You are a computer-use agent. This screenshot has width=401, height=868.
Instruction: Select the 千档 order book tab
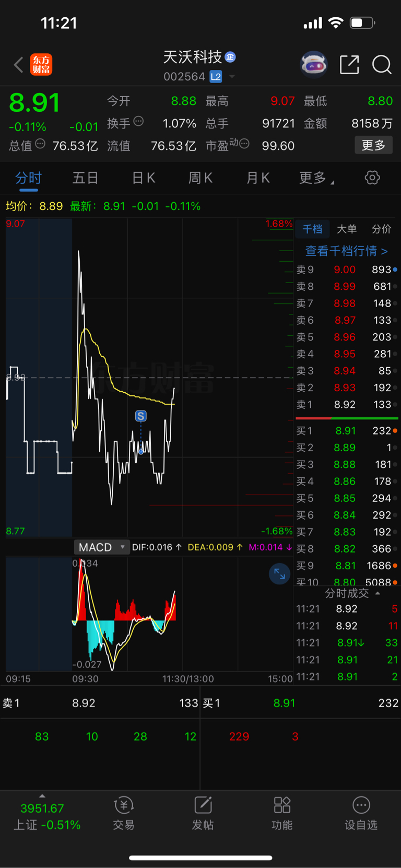(312, 229)
